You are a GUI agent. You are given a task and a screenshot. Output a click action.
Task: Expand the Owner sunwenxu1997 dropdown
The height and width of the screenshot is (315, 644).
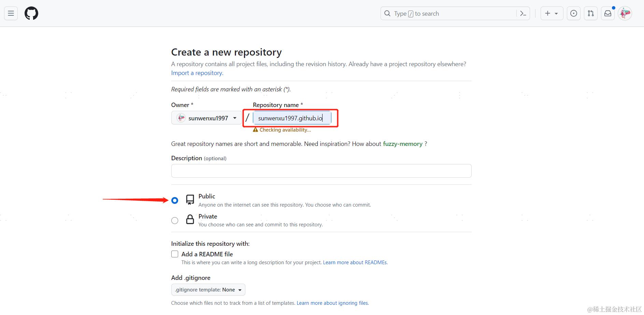coord(206,118)
